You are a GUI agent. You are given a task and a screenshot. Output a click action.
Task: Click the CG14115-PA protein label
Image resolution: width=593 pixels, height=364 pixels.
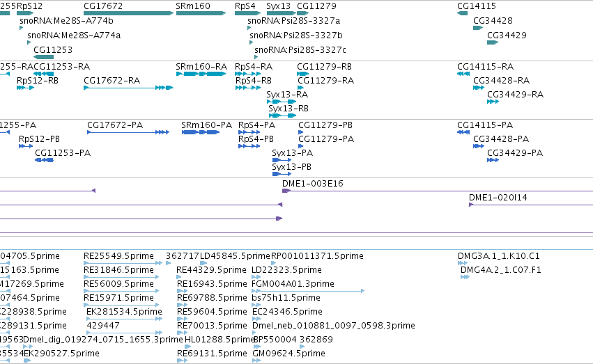[x=485, y=125]
